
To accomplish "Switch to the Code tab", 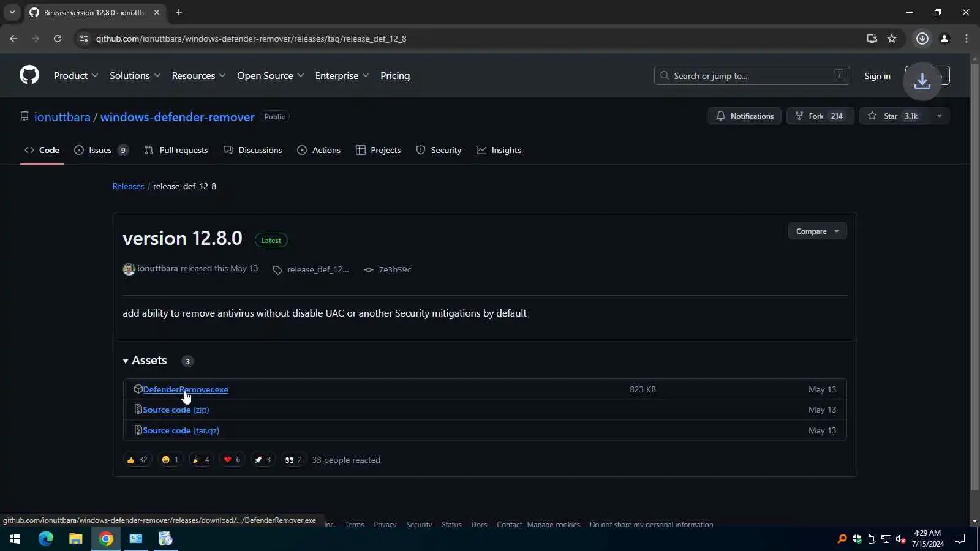I will pyautogui.click(x=42, y=150).
